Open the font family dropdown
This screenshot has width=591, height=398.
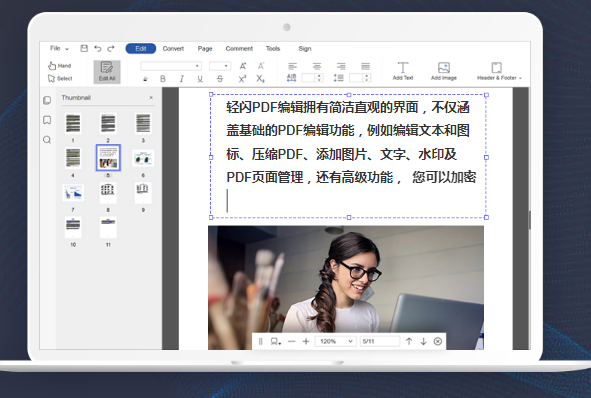point(171,66)
